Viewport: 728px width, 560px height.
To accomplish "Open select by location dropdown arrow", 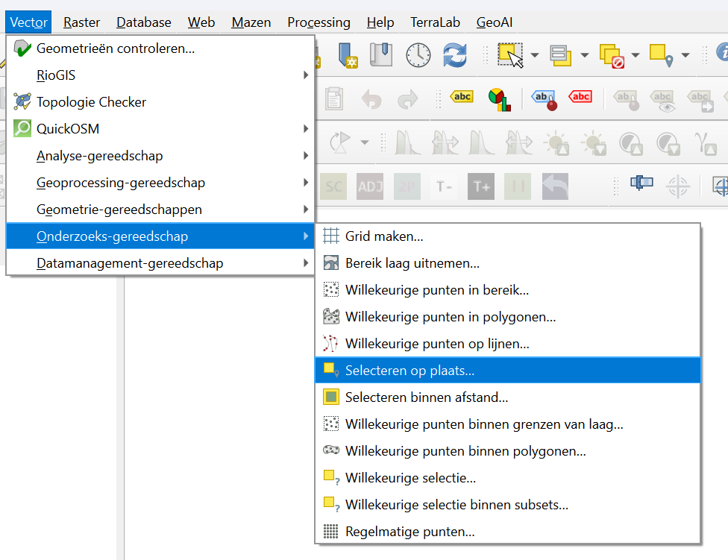I will 685,55.
